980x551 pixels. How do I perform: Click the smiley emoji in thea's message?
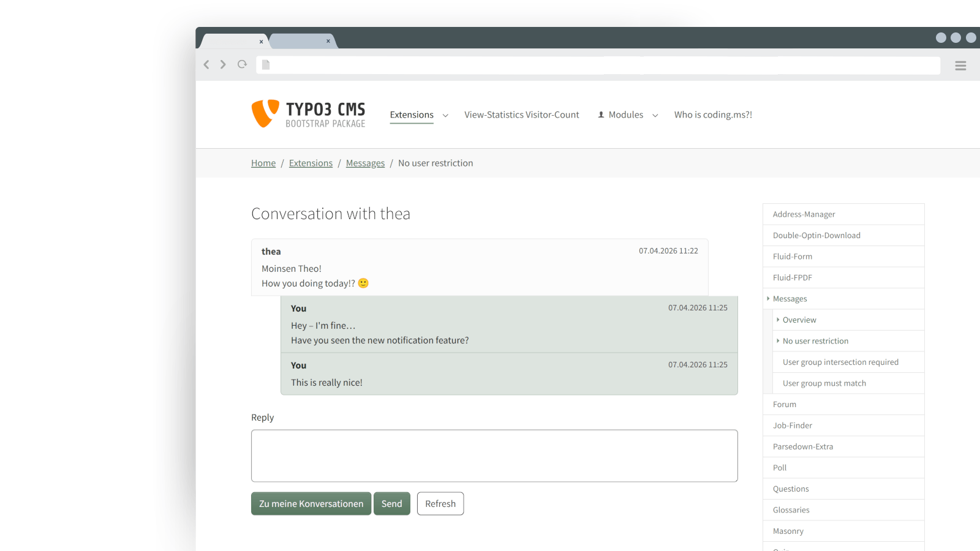363,283
